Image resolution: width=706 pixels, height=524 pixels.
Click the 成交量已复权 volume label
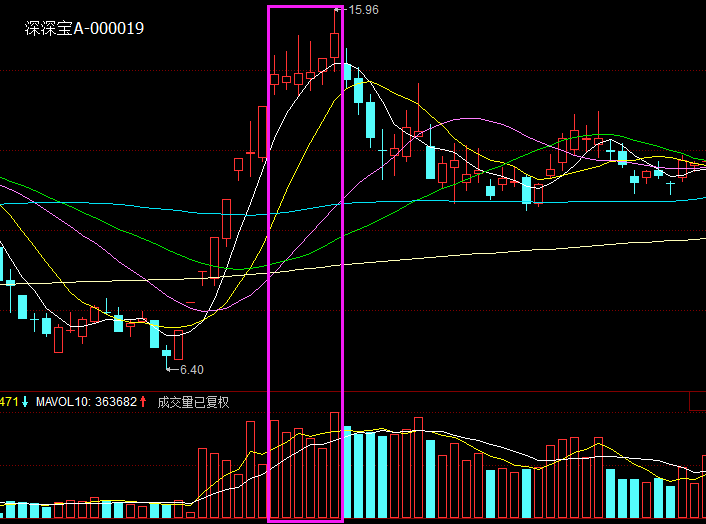(x=193, y=402)
